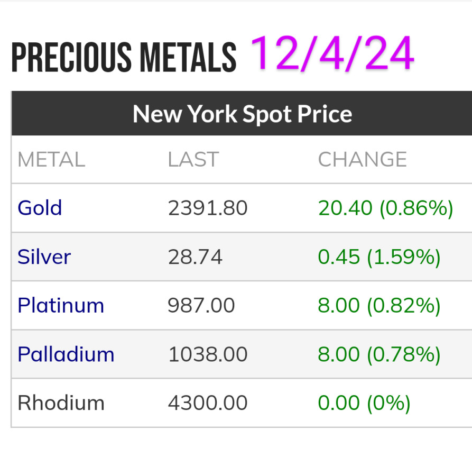Click Platinum's last price 987.00

[201, 306]
